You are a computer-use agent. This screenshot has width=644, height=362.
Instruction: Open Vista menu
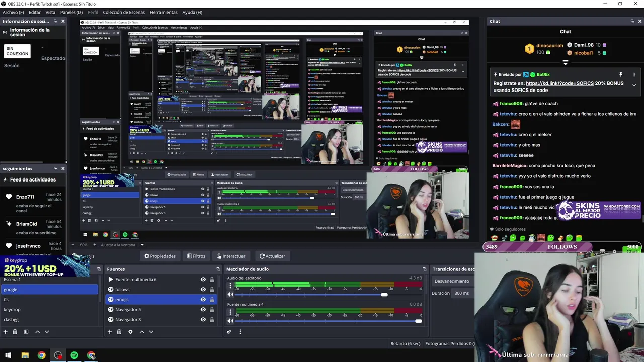(x=50, y=12)
